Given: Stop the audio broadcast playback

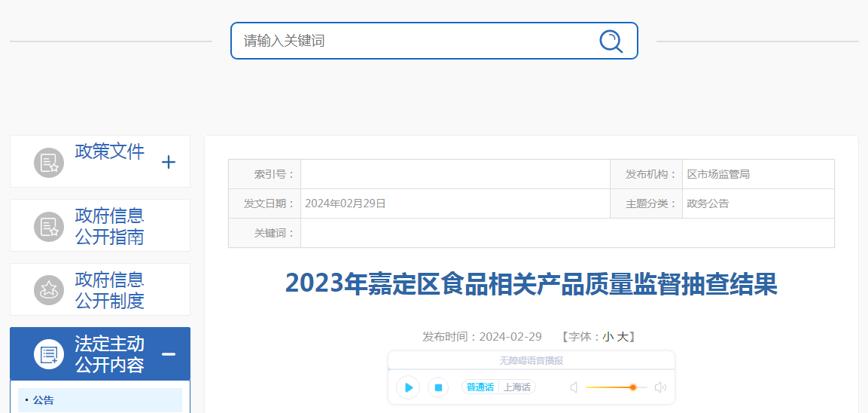Looking at the screenshot, I should coord(438,387).
